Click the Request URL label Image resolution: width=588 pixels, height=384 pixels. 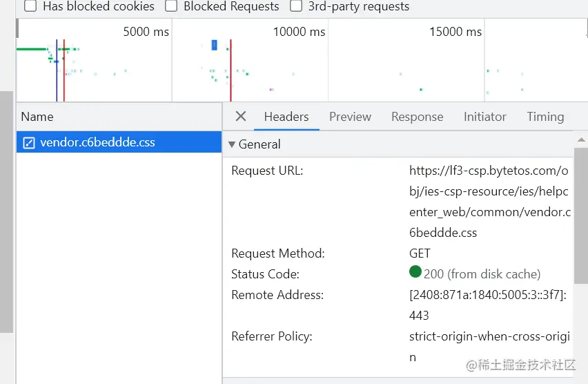point(267,171)
